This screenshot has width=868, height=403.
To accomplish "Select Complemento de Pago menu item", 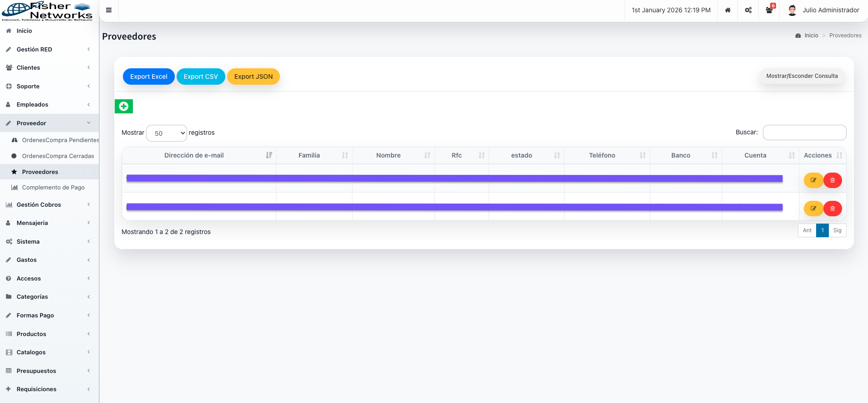I will [x=53, y=188].
